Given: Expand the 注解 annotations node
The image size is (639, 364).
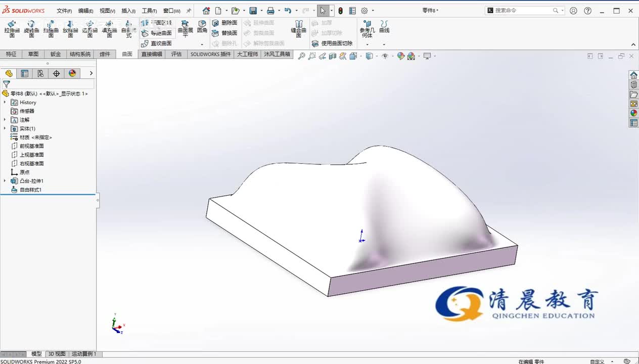Looking at the screenshot, I should (5, 120).
